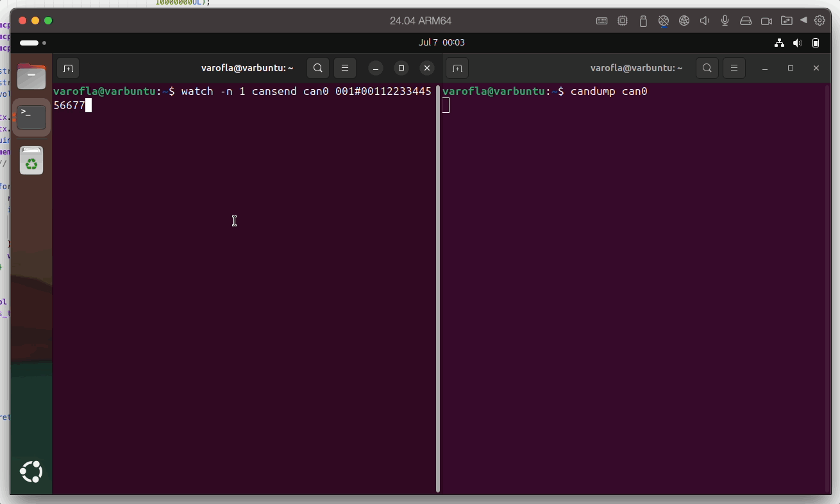Open the calendar from the Jul 7 clock

442,42
